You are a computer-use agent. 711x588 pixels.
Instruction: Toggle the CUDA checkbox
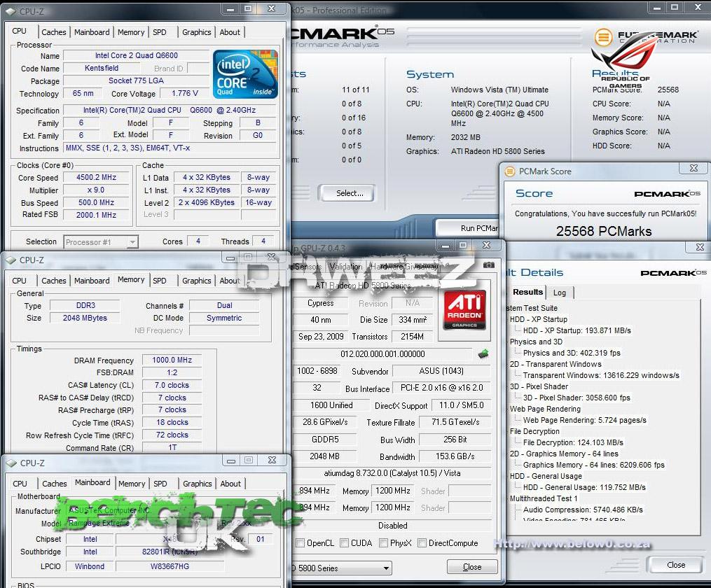click(344, 542)
